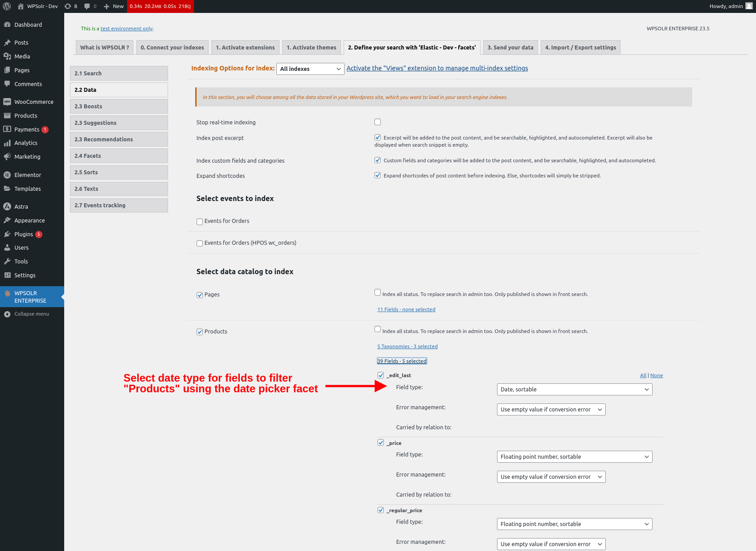The height and width of the screenshot is (551, 756).
Task: Open the 2.4 Facets section
Action: point(119,156)
